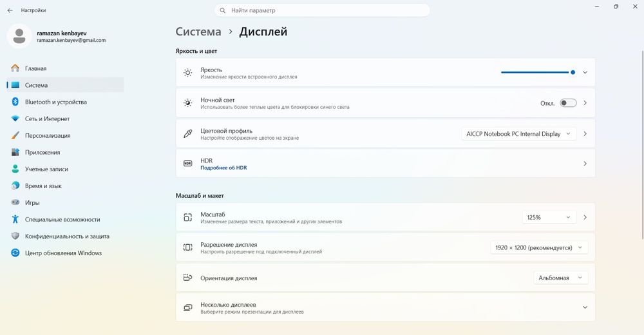Minimize the Settings window

[x=597, y=6]
